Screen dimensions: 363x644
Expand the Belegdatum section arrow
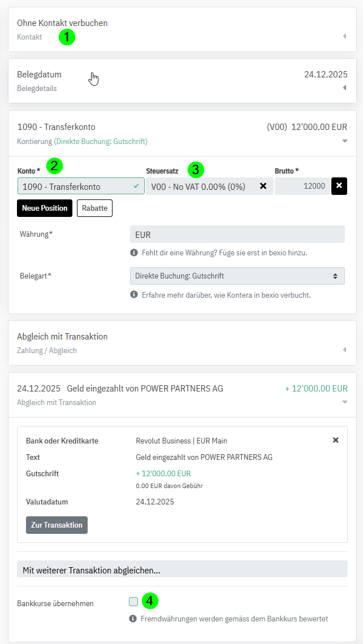point(344,88)
